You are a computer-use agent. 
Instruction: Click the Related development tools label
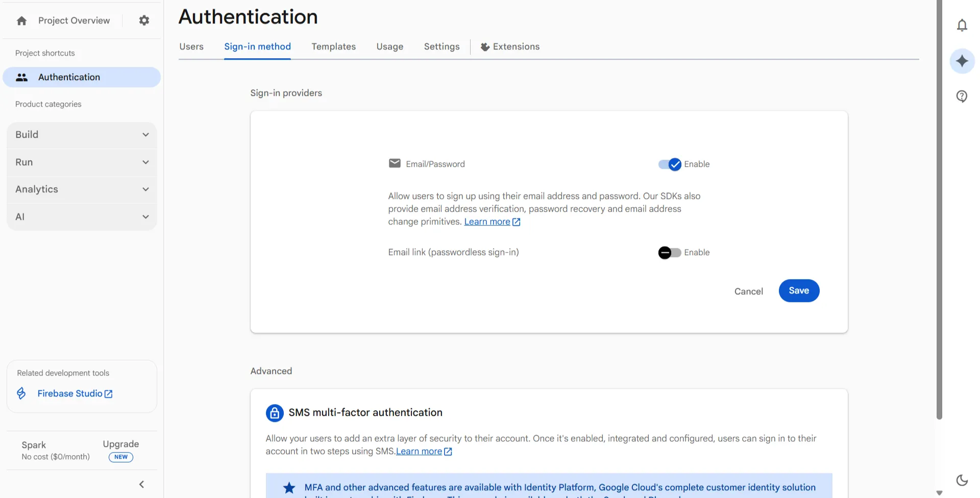click(x=63, y=373)
